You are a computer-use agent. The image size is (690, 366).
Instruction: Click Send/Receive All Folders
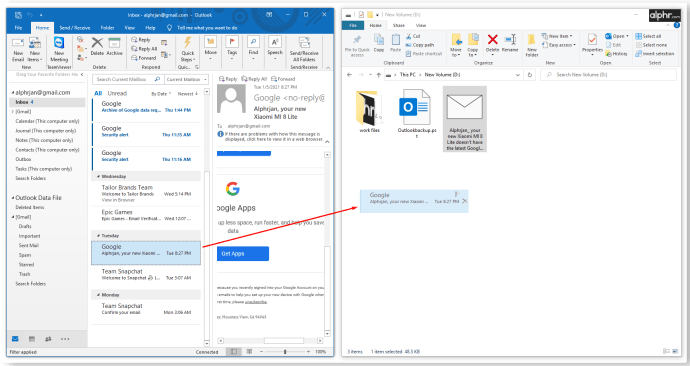[304, 49]
